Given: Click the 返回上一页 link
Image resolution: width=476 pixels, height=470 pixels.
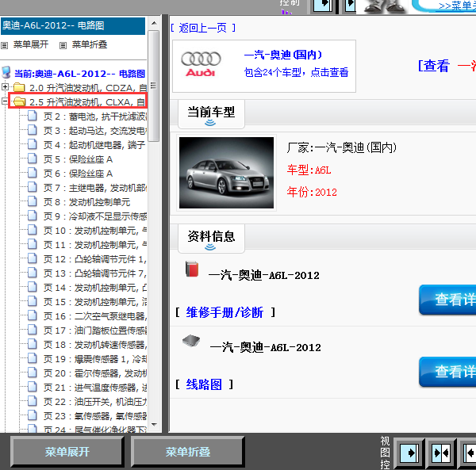Looking at the screenshot, I should 203,28.
